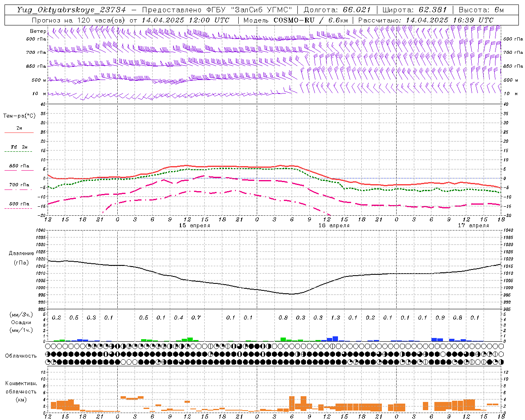Select the model name COSMO-RU / 6.6км
Screen dimensions: 525x420
click(310, 20)
